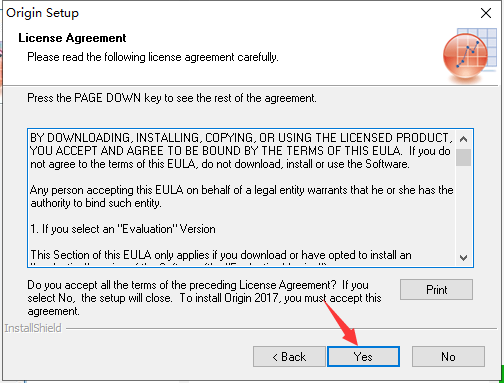This screenshot has width=504, height=383.
Task: Accept the license by clicking Yes
Action: pyautogui.click(x=363, y=356)
